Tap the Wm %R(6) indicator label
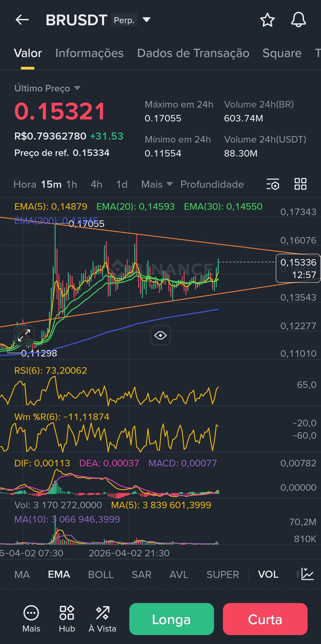 (62, 417)
